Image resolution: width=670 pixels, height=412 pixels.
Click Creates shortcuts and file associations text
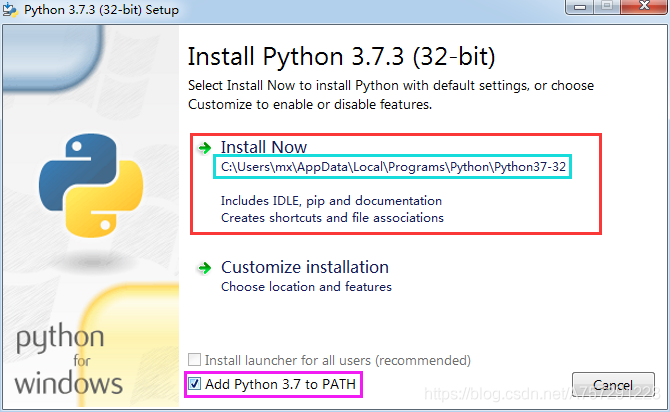(x=332, y=218)
